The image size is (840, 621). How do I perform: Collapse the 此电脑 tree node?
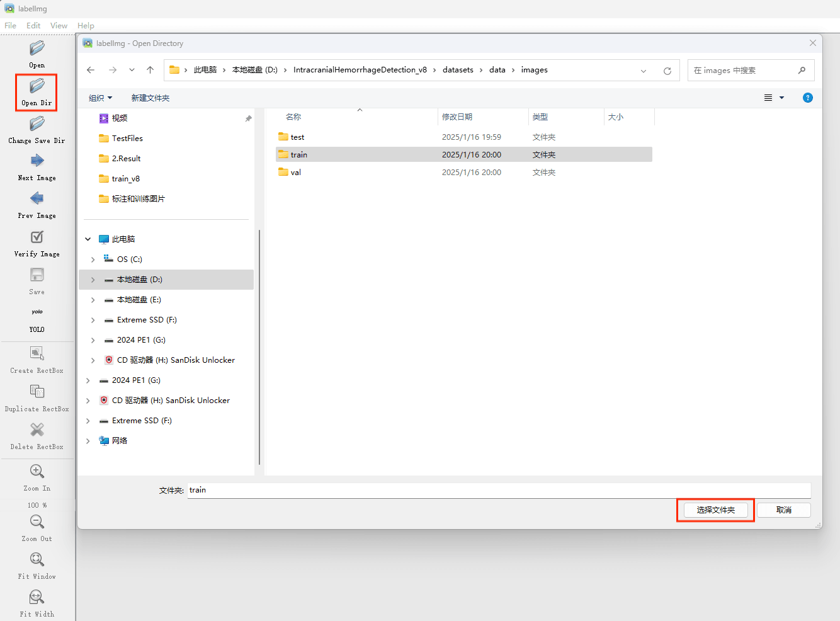88,239
